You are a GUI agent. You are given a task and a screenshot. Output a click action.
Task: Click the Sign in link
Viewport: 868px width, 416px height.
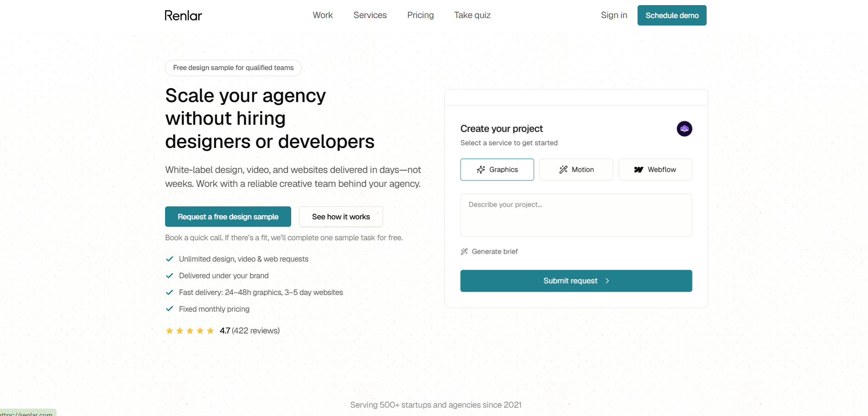(614, 15)
